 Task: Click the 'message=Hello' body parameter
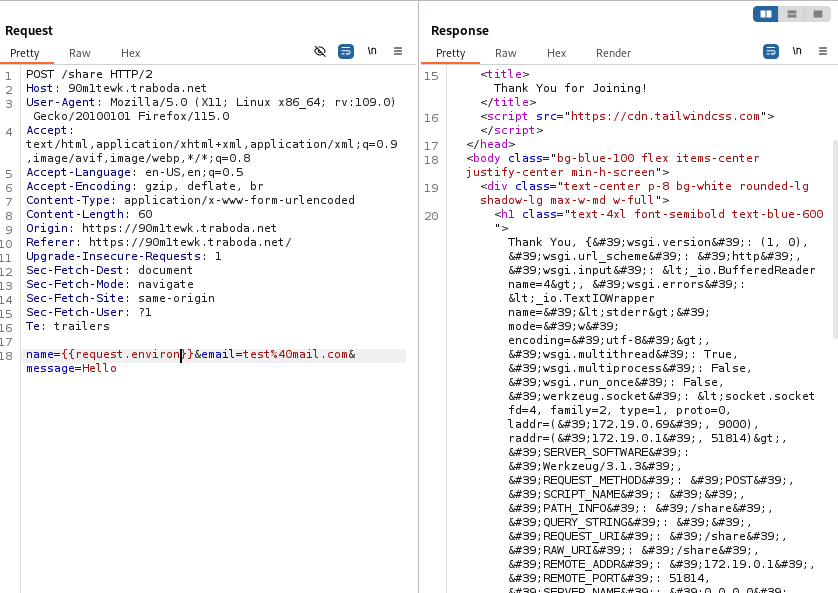tap(72, 368)
